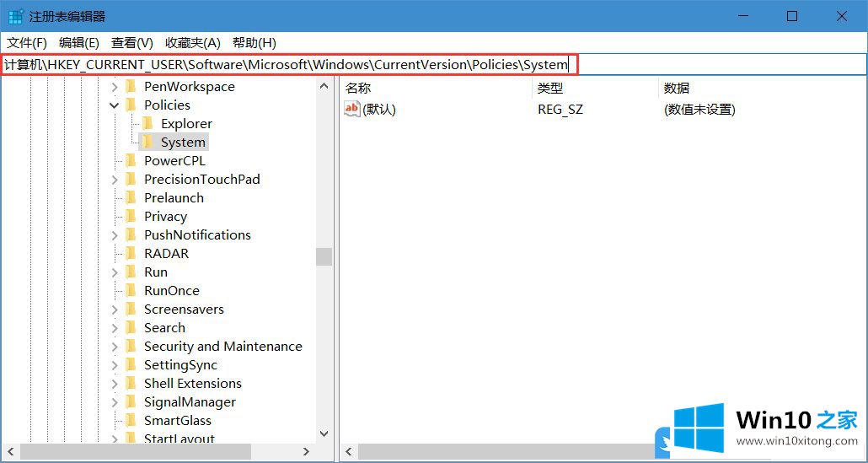Click the Privacy folder icon
Image resolution: width=868 pixels, height=463 pixels.
tap(131, 216)
